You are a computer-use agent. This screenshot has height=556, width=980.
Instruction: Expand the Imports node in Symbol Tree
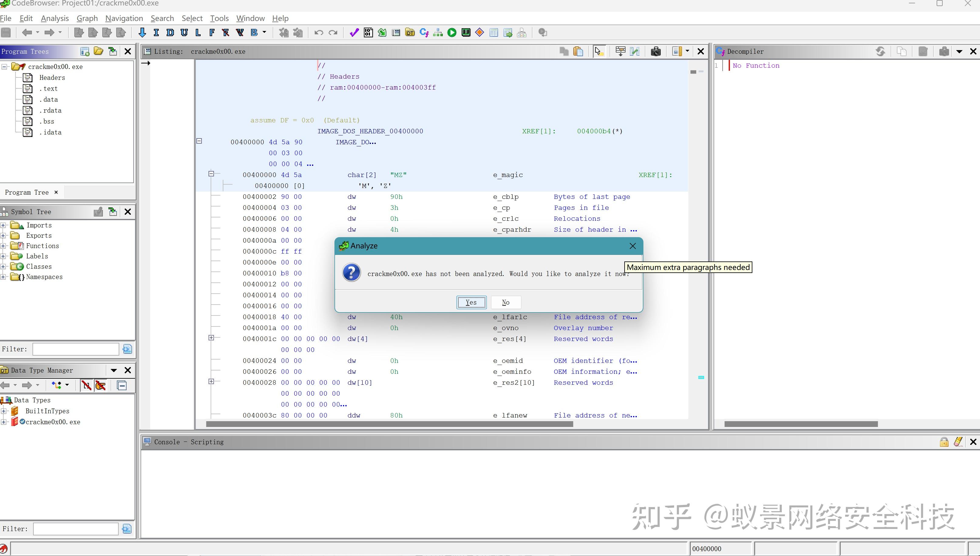coord(3,225)
